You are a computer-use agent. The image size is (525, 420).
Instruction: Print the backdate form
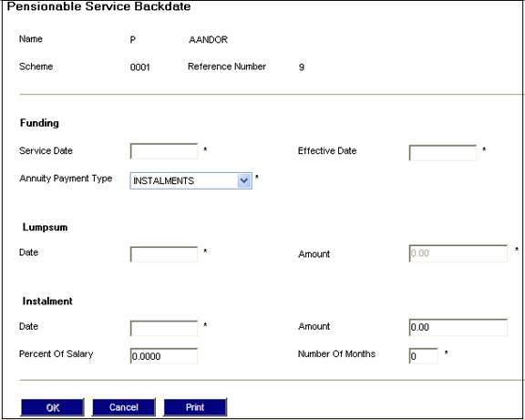click(195, 407)
